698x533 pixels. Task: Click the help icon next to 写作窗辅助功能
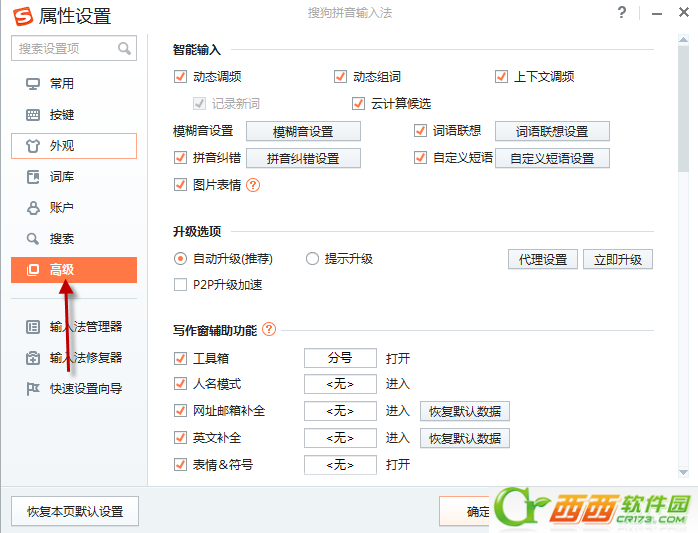[x=269, y=330]
